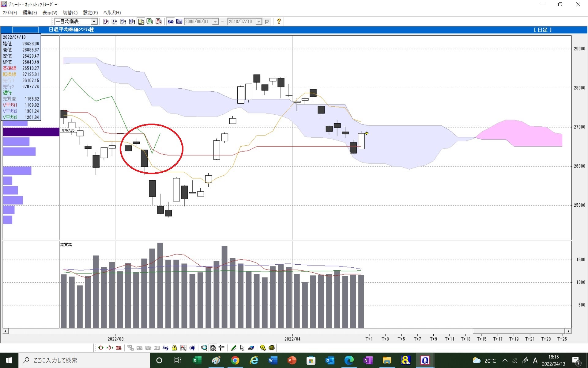The height and width of the screenshot is (368, 588).
Task: Switch to the daily (日) chart icon
Action: (141, 21)
